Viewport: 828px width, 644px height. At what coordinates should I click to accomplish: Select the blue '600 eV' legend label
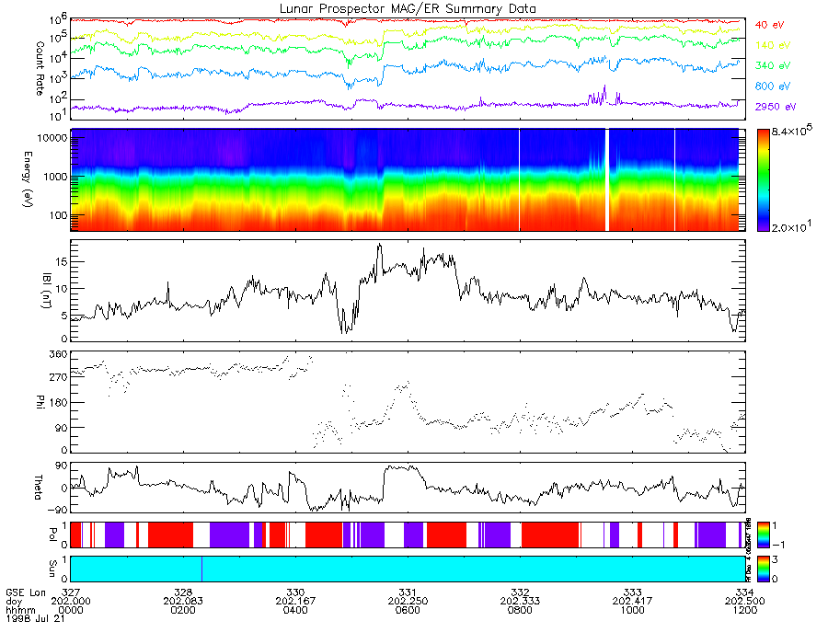773,86
